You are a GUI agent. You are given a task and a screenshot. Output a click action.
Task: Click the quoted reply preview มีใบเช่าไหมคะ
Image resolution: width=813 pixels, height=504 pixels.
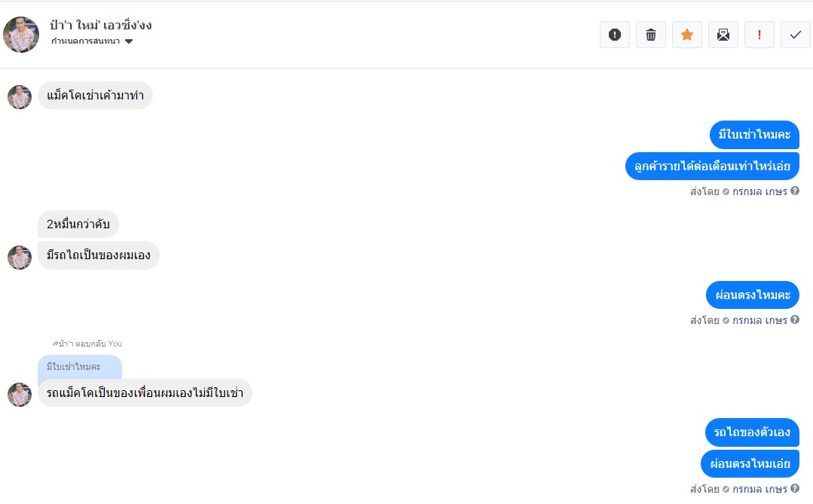[x=79, y=367]
